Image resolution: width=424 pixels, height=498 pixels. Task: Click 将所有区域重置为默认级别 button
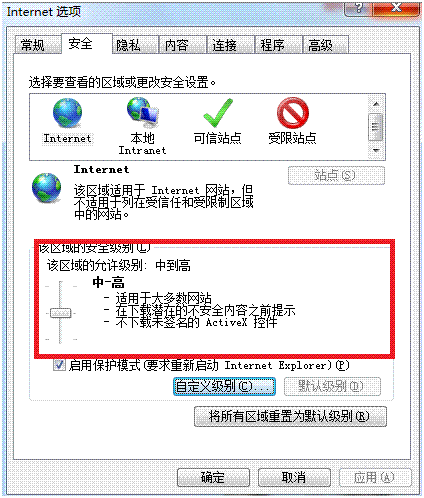click(x=290, y=416)
